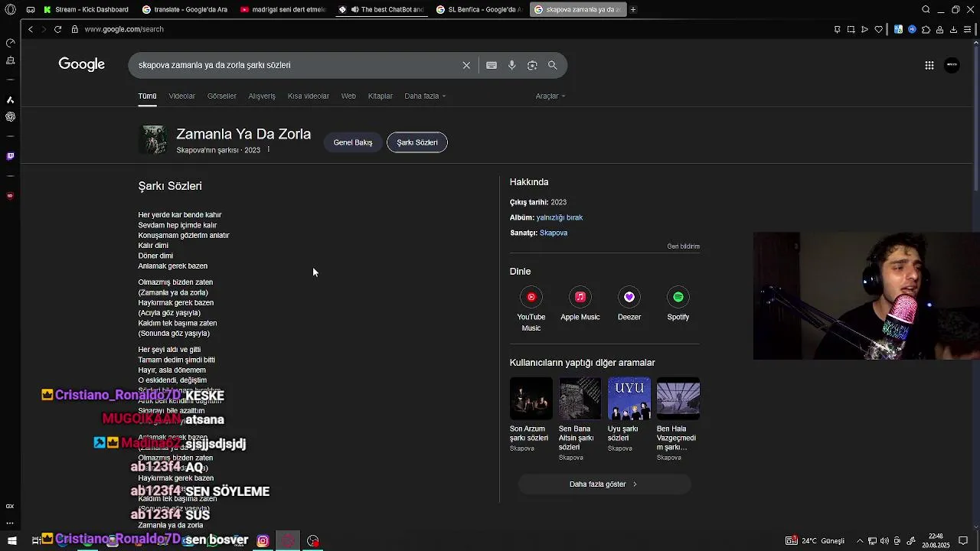Open the Opera GX main menu
Screen dimensions: 980x551
[10, 9]
